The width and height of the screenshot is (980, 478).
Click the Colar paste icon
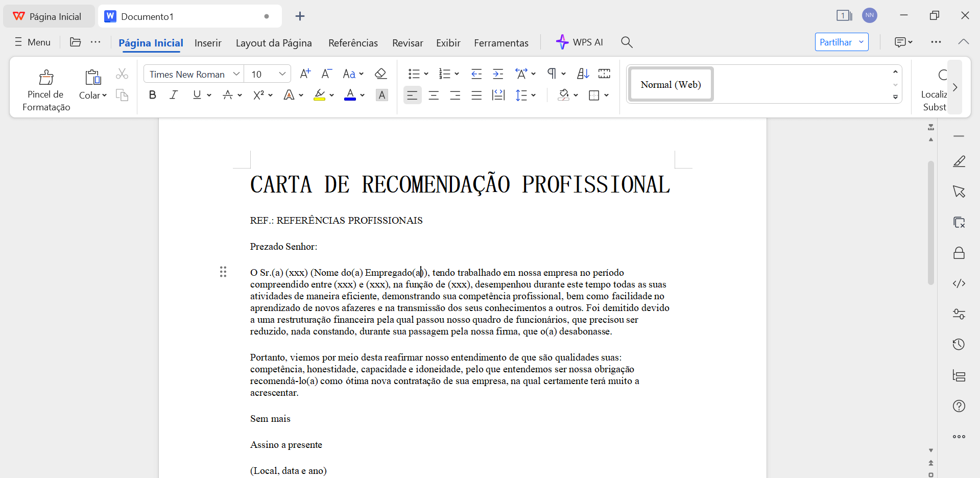pos(93,77)
